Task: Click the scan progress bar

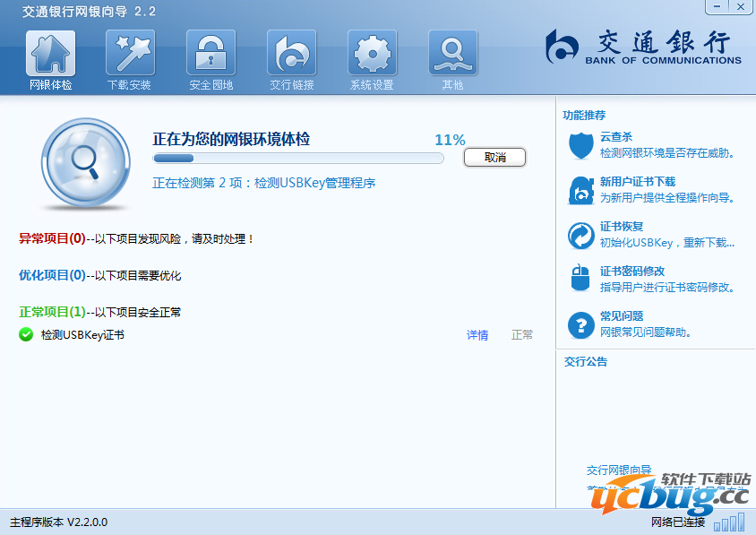Action: [298, 159]
